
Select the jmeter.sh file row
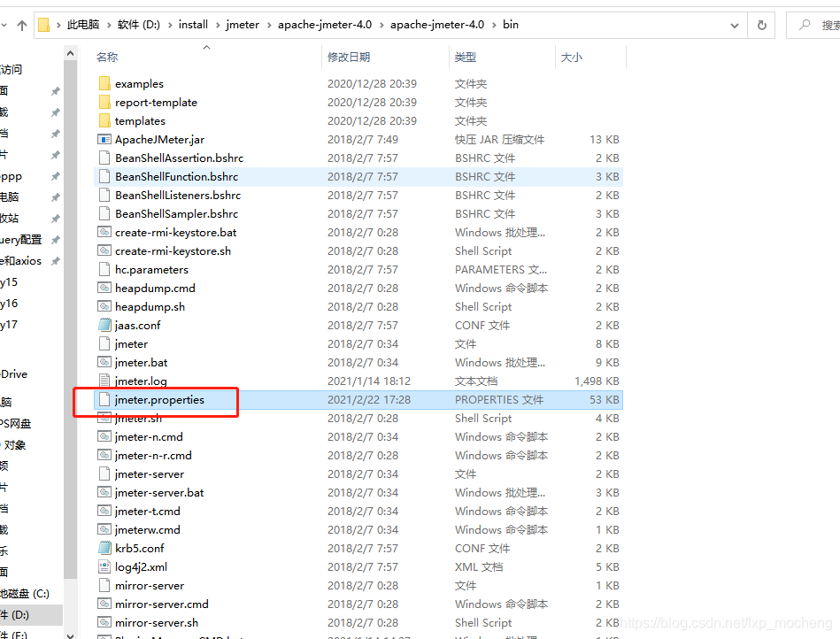358,419
